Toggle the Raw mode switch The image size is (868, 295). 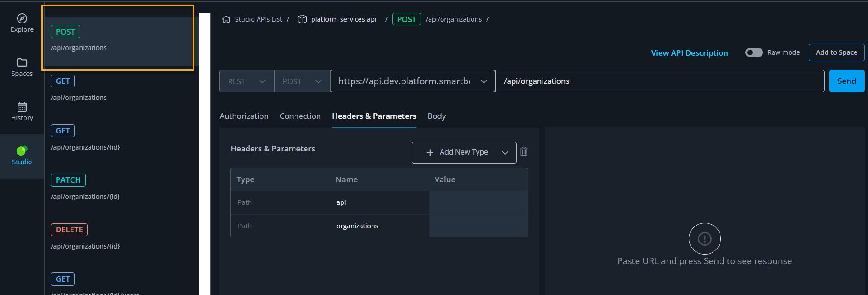coord(754,52)
